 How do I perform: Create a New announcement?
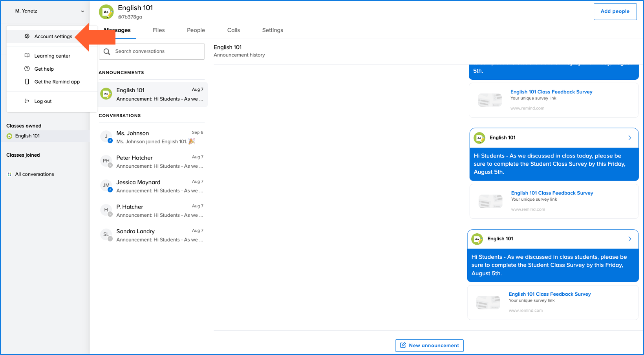tap(429, 346)
